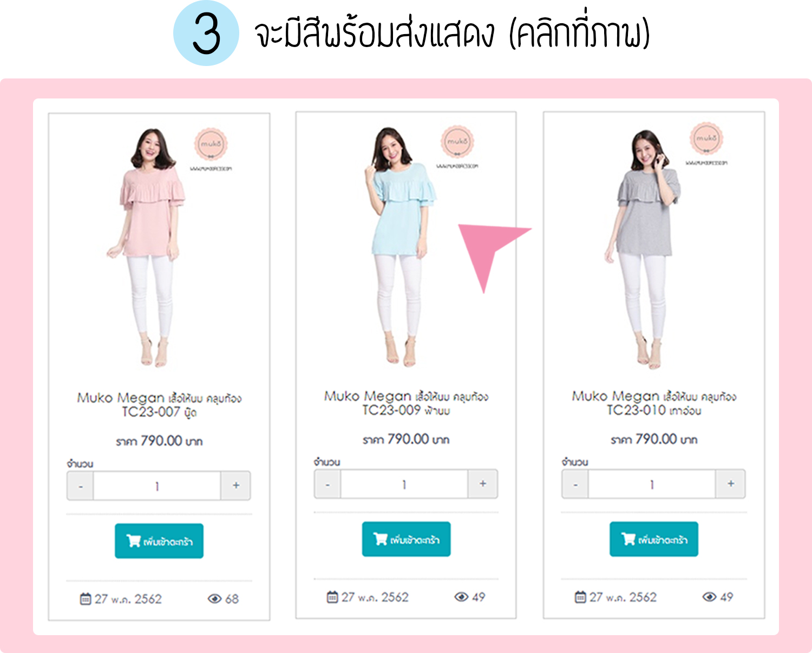This screenshot has height=653, width=812.
Task: Add TC23-007 pink blouse to cart
Action: (159, 541)
